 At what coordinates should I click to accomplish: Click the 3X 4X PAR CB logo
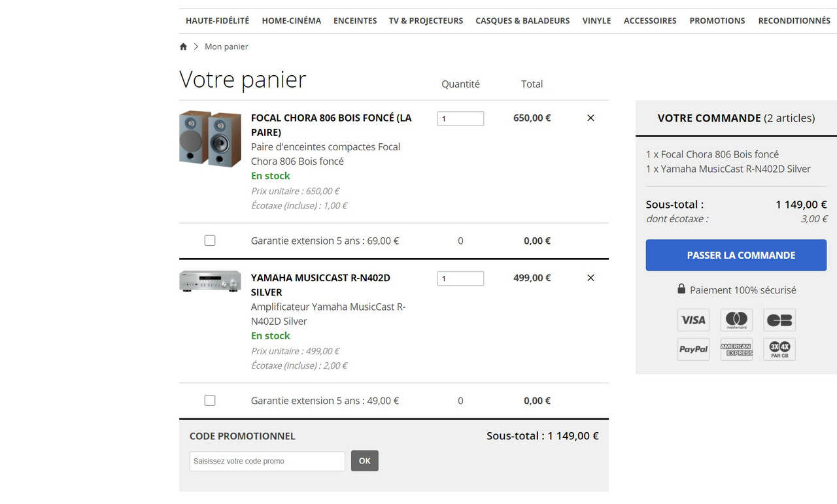point(779,349)
